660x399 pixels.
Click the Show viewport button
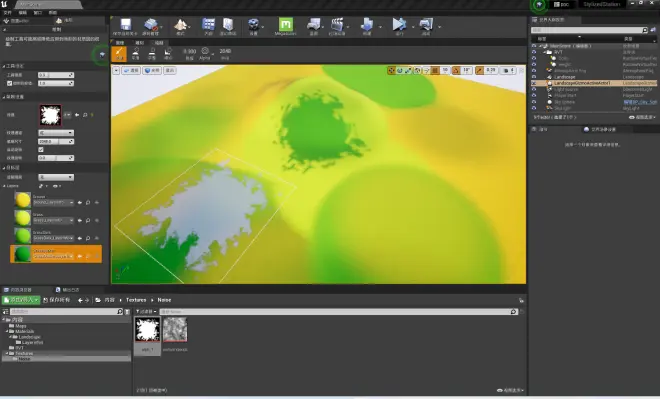tap(170, 70)
